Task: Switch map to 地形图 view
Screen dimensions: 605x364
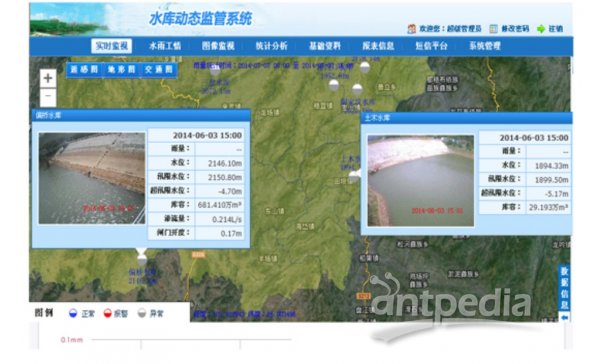Action: point(121,69)
